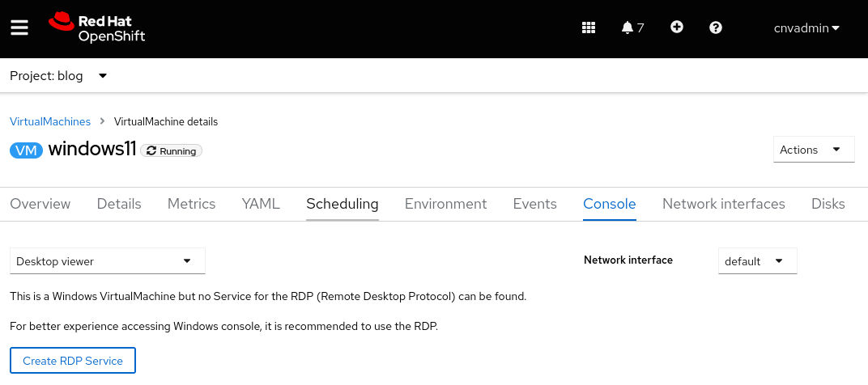Click the plus import icon
The image size is (868, 385).
point(677,27)
